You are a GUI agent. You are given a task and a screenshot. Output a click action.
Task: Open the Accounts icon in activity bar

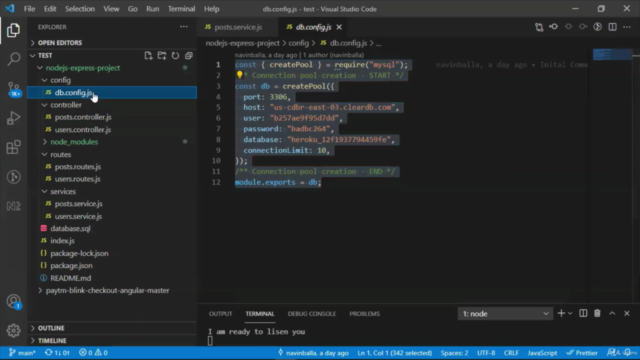[x=13, y=302]
